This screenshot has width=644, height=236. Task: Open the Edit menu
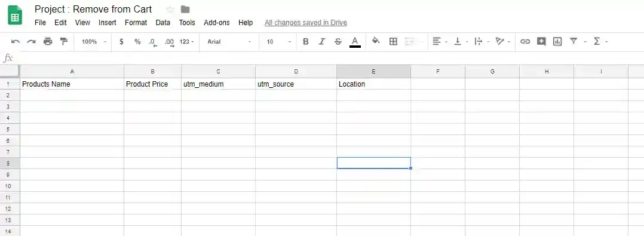tap(60, 23)
